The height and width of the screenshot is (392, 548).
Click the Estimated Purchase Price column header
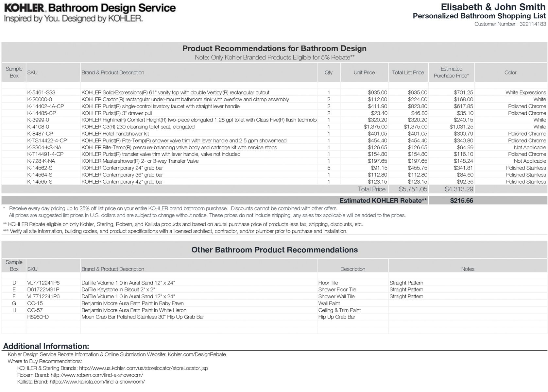coord(451,72)
